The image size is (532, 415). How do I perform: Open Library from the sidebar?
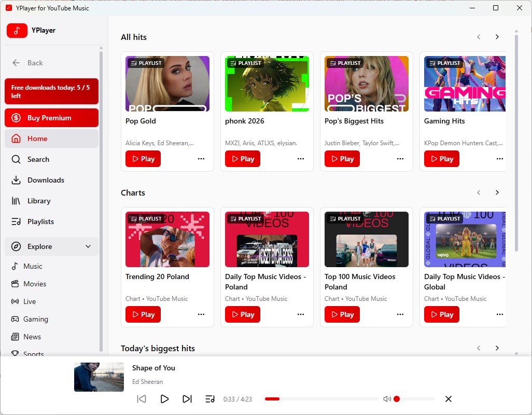51,201
